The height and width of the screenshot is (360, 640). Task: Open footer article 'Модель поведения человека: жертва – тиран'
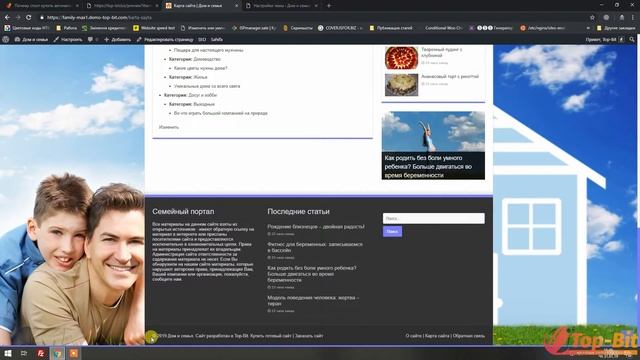pyautogui.click(x=313, y=301)
